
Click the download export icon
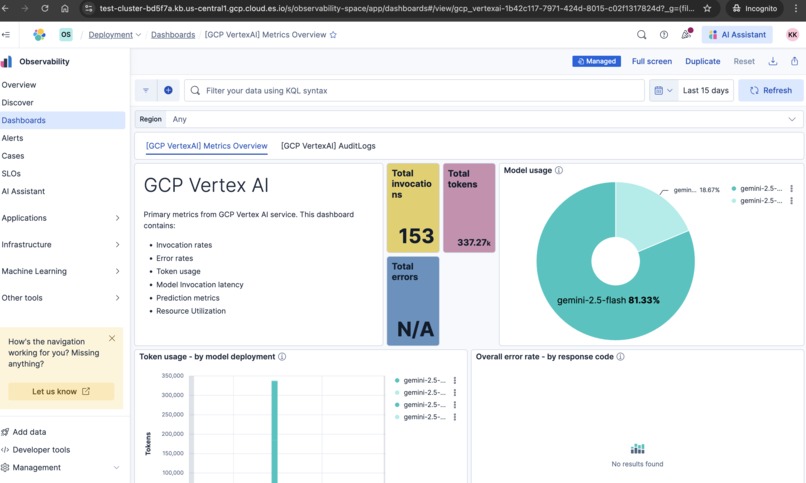pos(773,61)
